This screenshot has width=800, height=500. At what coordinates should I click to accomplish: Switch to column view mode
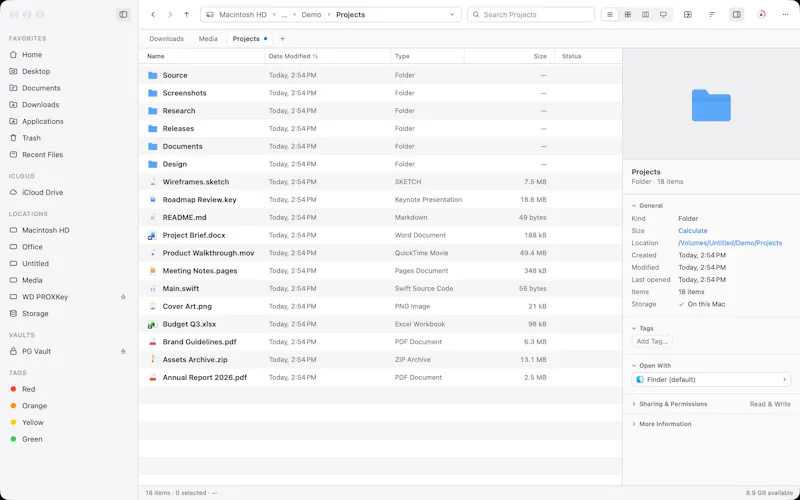click(645, 15)
